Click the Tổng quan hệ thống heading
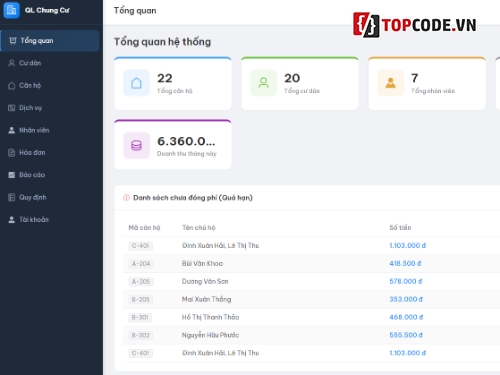The image size is (500, 375). (162, 42)
